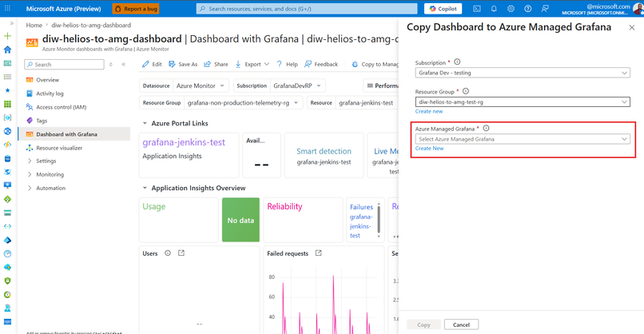
Task: Open the Subscription dropdown in copy panel
Action: pos(523,73)
